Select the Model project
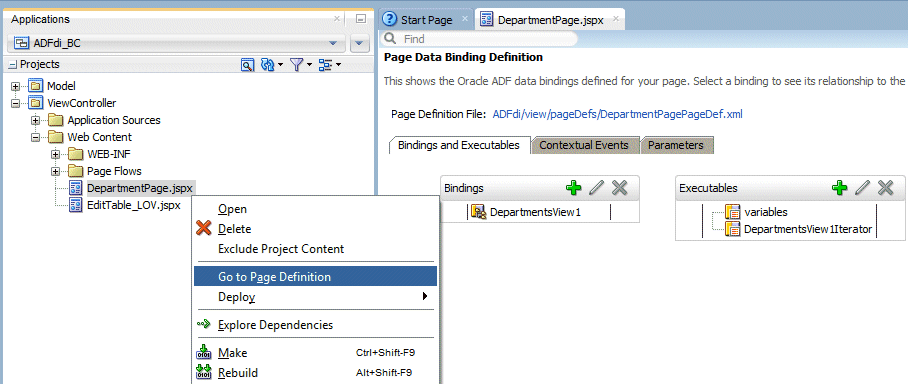Screen dimensions: 908x384 [61, 86]
